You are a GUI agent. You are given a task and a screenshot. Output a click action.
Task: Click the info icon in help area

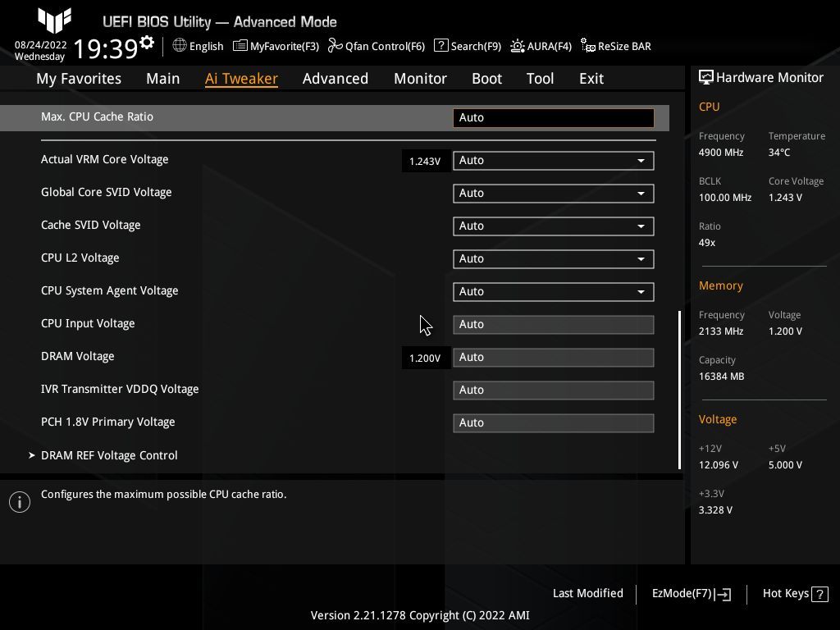click(x=20, y=502)
